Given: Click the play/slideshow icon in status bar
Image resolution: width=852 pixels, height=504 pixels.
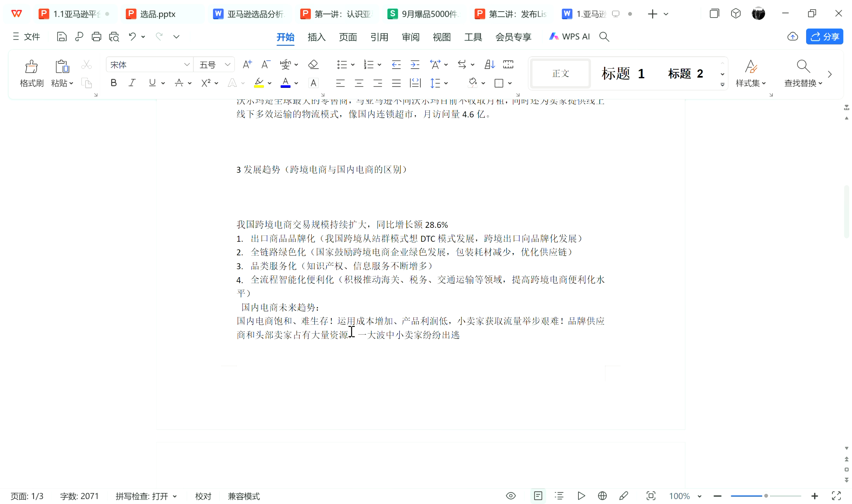Looking at the screenshot, I should (581, 496).
